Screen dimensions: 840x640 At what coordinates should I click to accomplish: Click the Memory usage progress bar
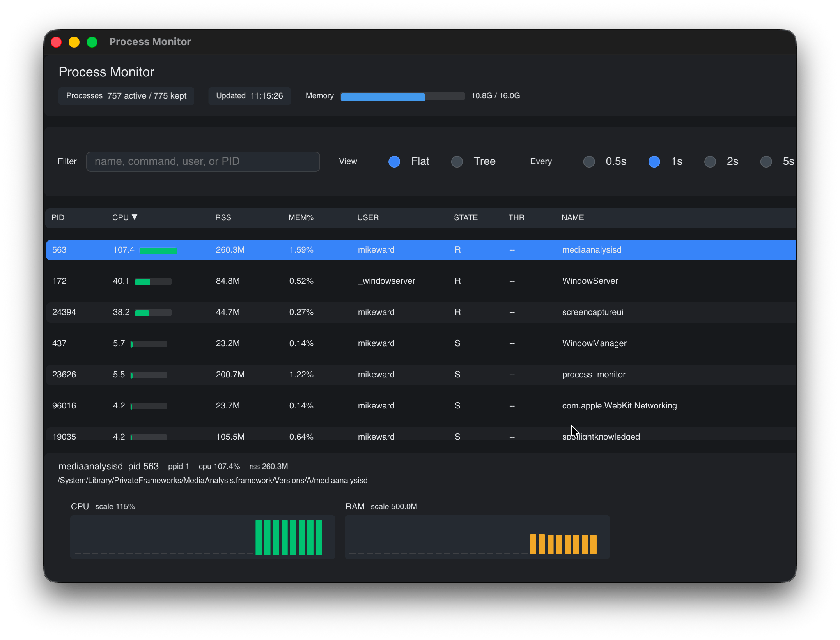pyautogui.click(x=402, y=97)
